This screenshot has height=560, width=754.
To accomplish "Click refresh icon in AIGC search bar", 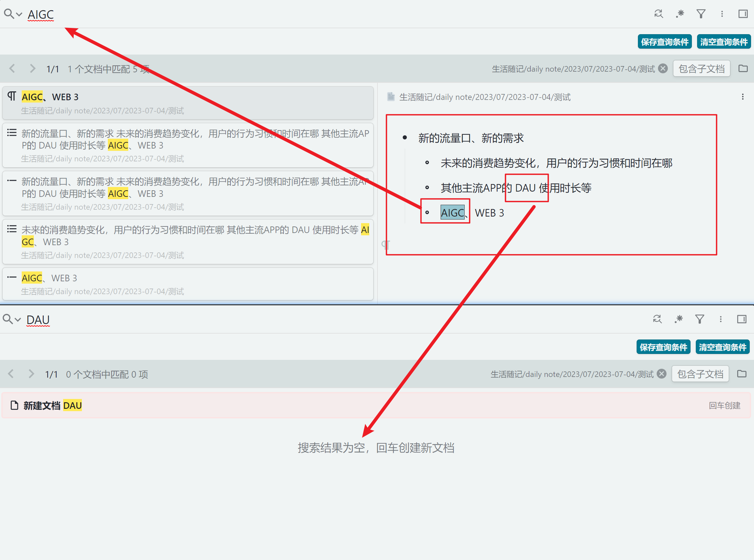I will (x=658, y=14).
